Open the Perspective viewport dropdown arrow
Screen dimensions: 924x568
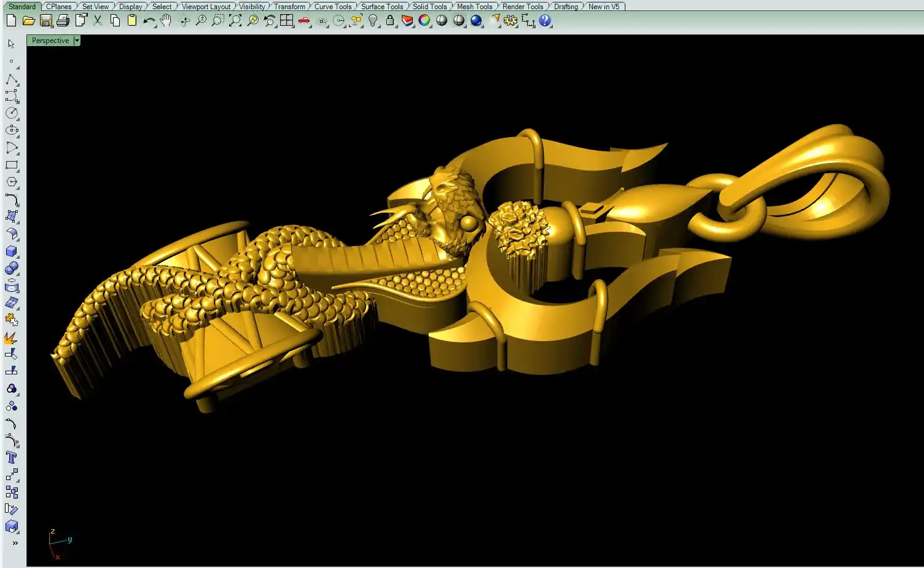pos(77,41)
